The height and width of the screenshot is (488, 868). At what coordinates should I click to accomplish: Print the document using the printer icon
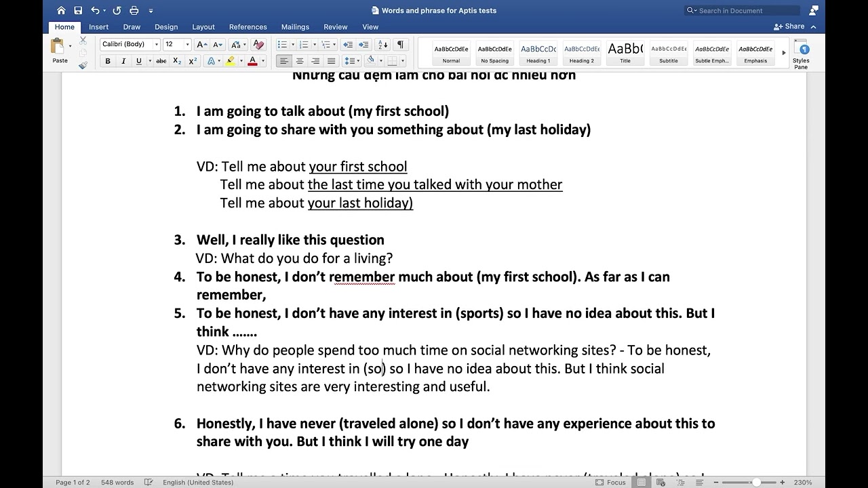(134, 10)
